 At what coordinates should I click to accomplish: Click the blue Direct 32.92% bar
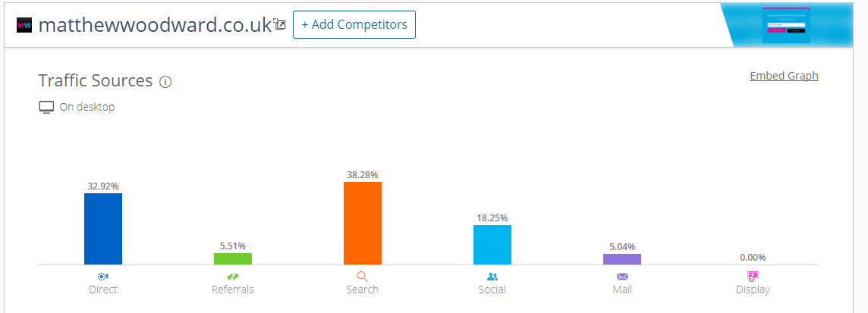point(103,229)
